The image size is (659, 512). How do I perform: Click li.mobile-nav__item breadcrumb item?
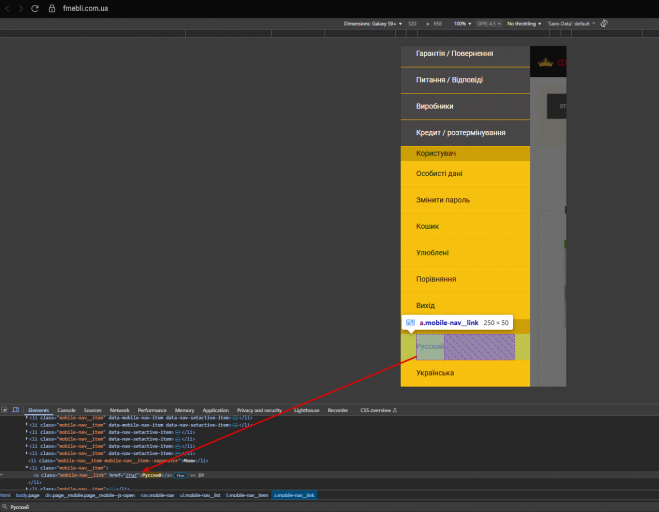[x=247, y=495]
